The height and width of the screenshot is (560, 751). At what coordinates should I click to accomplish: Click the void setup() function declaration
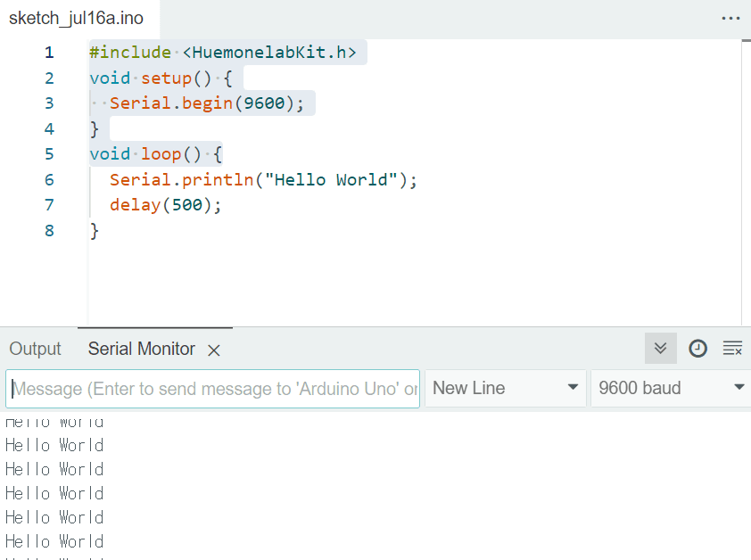(x=160, y=78)
